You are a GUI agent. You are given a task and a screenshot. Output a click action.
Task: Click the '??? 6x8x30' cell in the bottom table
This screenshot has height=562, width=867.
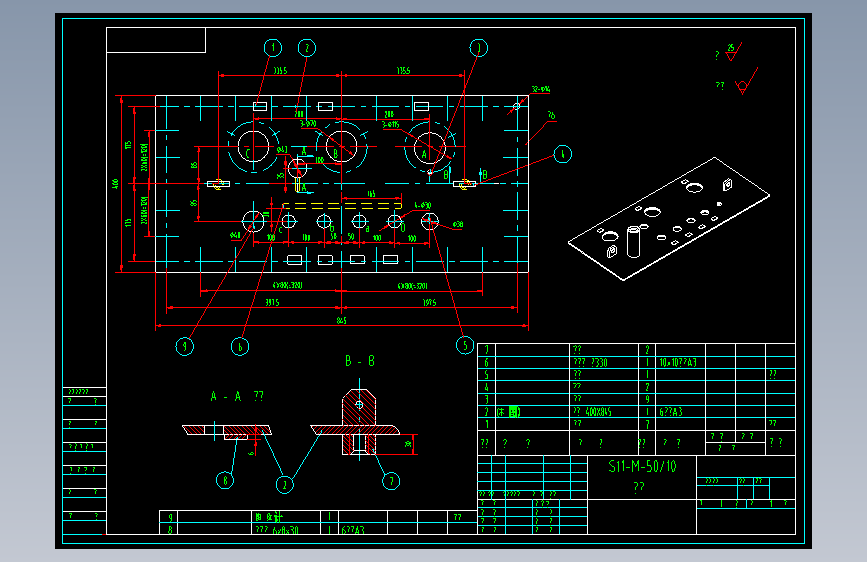(x=276, y=530)
